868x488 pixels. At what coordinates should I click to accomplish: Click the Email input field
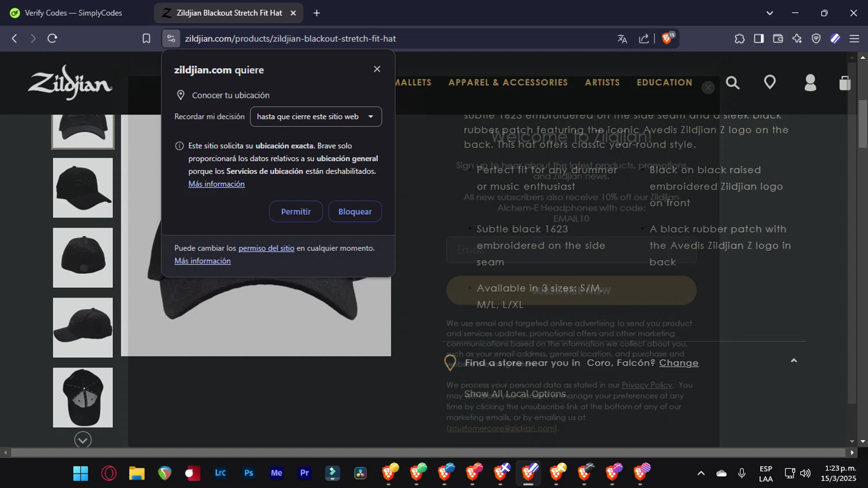[x=571, y=249]
